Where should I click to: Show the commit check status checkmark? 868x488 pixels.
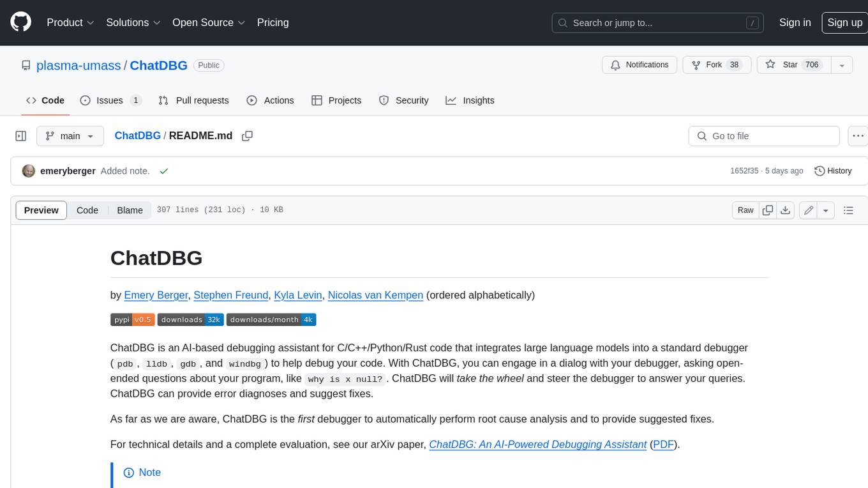pyautogui.click(x=164, y=171)
